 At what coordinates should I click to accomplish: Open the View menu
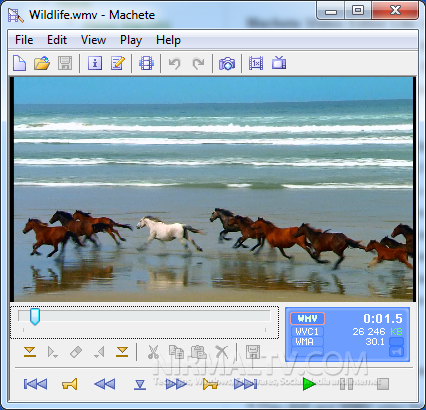click(93, 40)
